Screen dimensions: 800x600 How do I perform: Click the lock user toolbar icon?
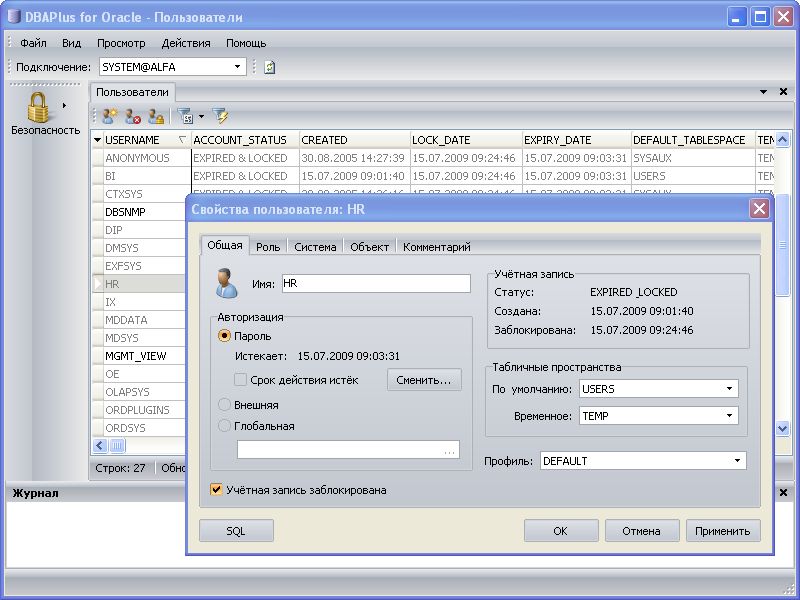155,116
